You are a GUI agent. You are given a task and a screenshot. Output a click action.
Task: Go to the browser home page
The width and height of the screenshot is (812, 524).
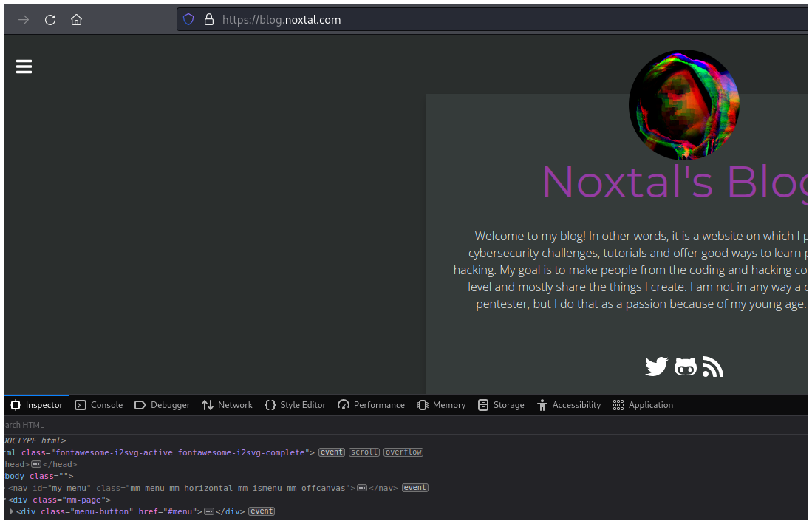(76, 20)
